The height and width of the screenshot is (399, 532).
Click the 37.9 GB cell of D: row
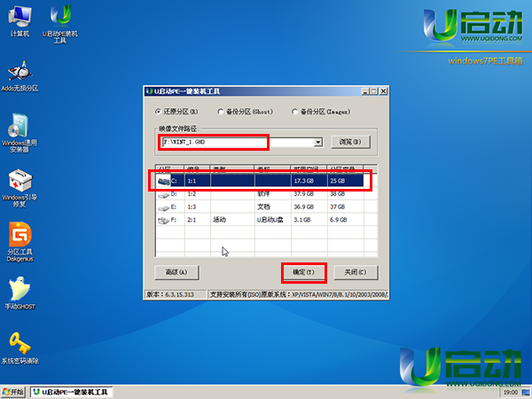303,194
